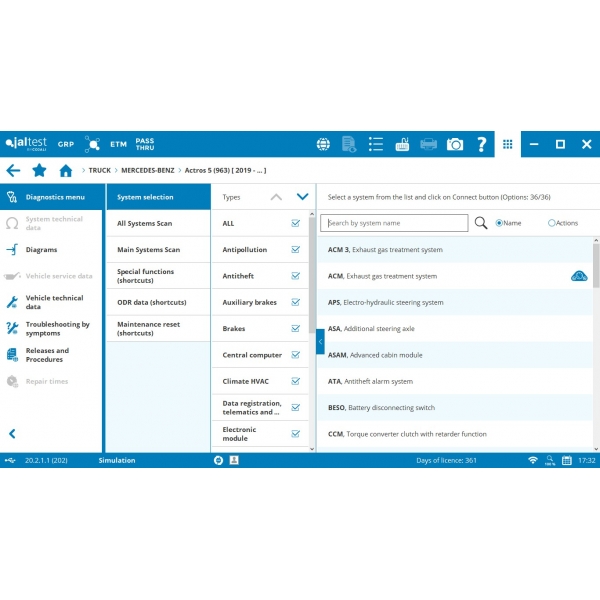Go to the home screen icon
This screenshot has width=600, height=600.
pyautogui.click(x=66, y=171)
